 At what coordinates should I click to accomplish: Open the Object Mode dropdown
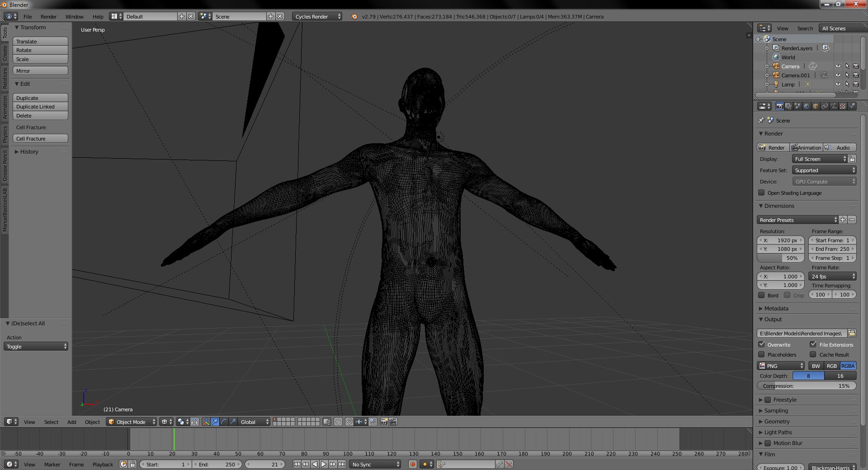point(131,422)
